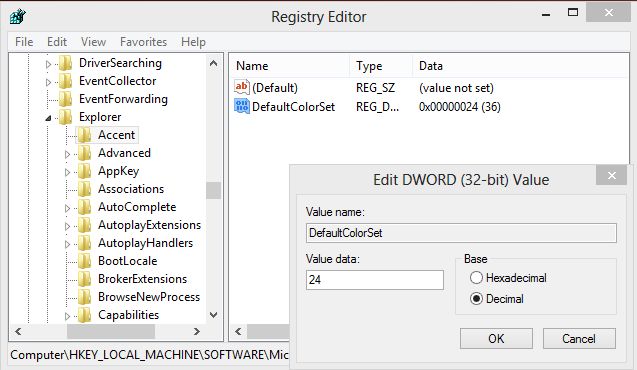Click the DriverSearching folder icon

[65, 63]
